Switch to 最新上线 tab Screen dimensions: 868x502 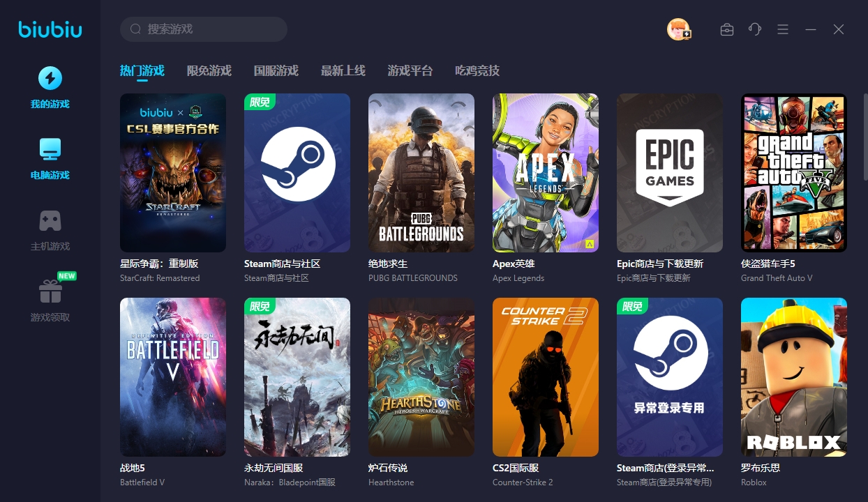pos(343,70)
